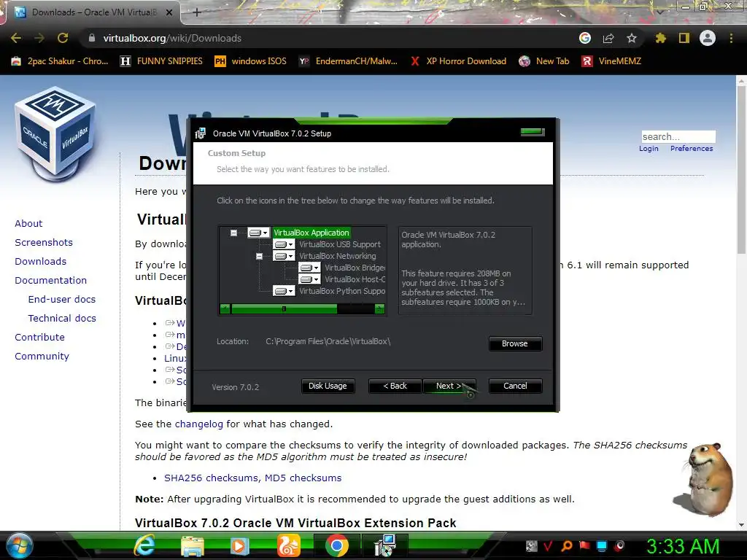The image size is (747, 560).
Task: Click the VirtualBox cube logo
Action: [55, 133]
